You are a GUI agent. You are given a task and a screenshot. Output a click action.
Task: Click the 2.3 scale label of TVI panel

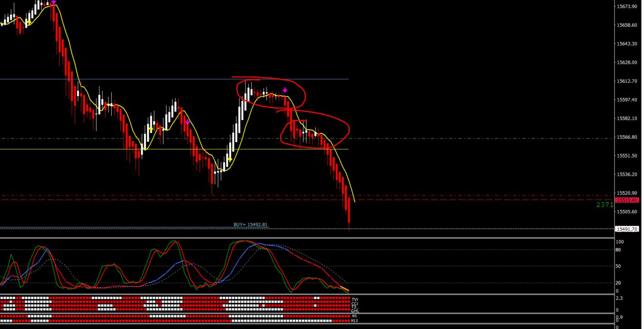click(x=618, y=298)
